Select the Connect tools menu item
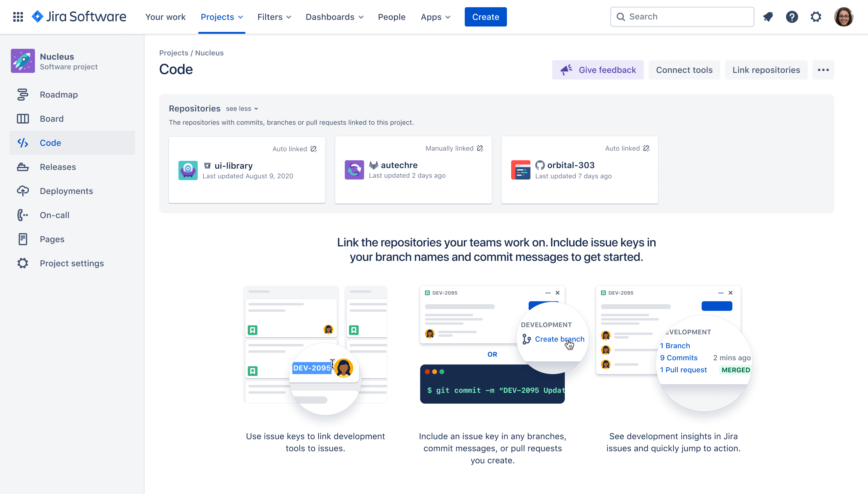Screen dimensions: 868x494 [684, 70]
